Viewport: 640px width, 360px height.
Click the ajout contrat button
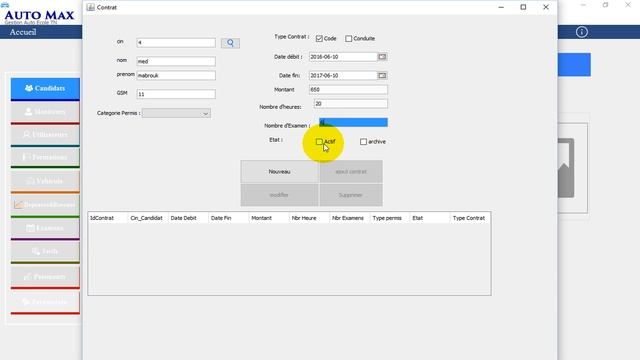[x=351, y=172]
